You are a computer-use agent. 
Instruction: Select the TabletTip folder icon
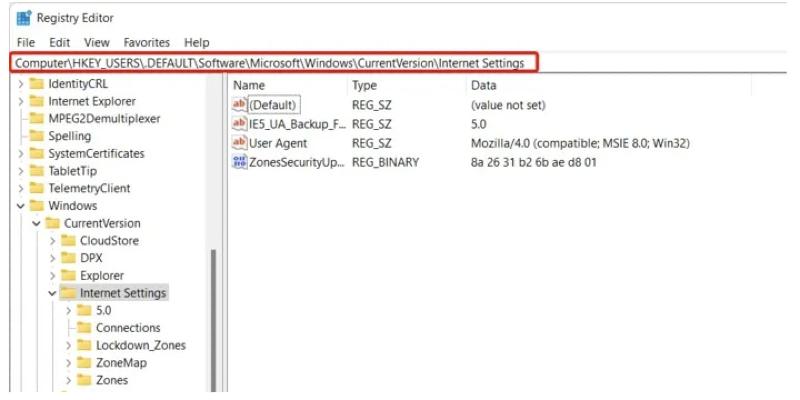point(36,171)
